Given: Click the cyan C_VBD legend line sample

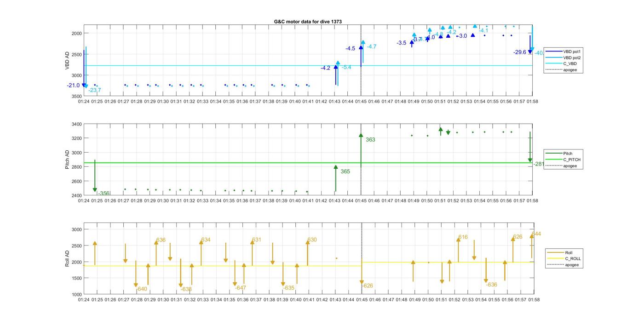Looking at the screenshot, I should click(x=553, y=64).
